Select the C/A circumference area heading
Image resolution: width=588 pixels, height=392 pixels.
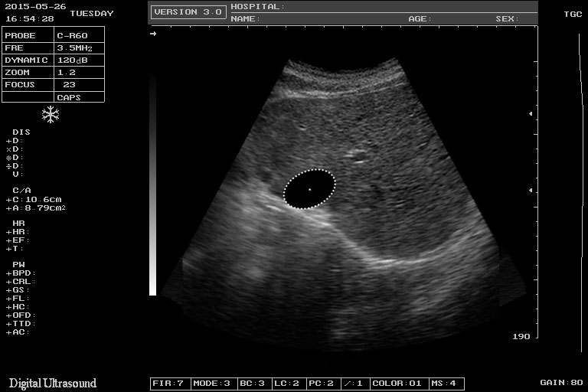(x=21, y=190)
